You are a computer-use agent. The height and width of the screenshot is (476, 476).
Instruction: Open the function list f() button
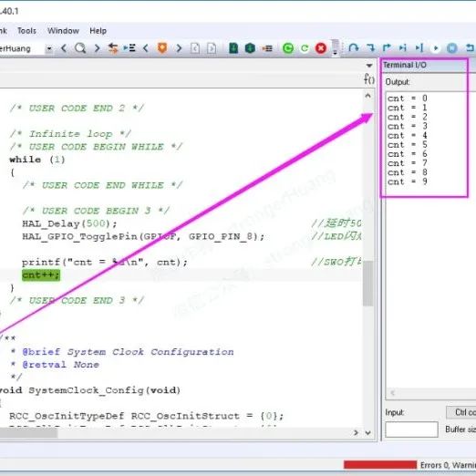(369, 79)
